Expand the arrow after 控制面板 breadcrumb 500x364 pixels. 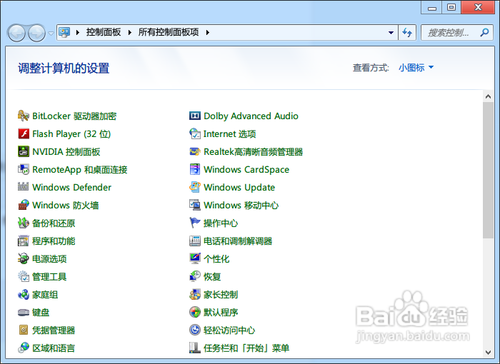[x=130, y=32]
